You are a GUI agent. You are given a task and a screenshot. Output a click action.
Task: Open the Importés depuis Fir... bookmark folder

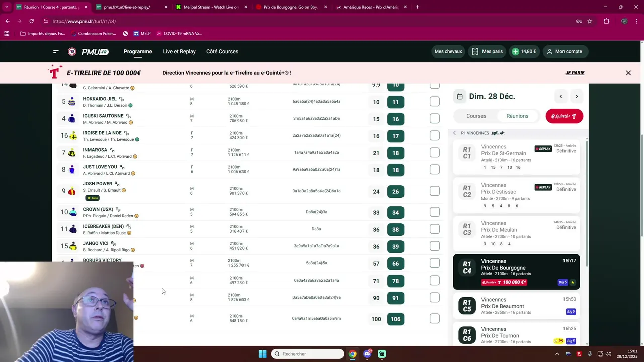pyautogui.click(x=43, y=33)
